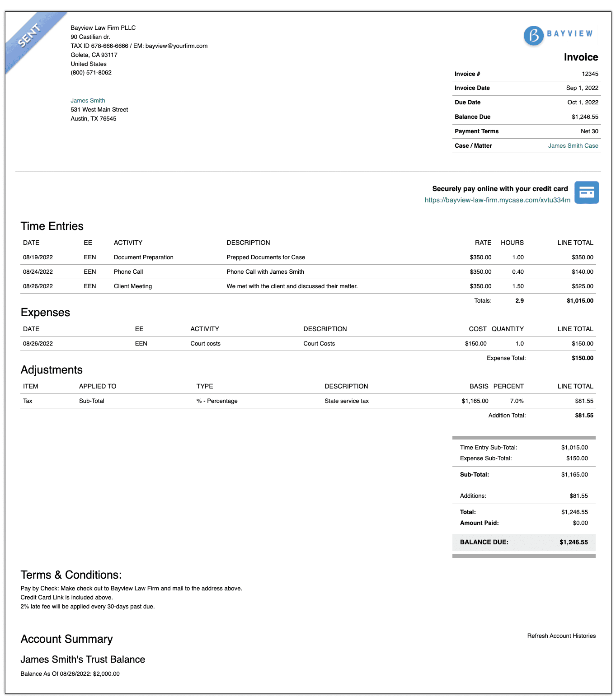The height and width of the screenshot is (697, 616).
Task: Open the bayview-law-firm.mycase.com payment URL
Action: [x=497, y=200]
